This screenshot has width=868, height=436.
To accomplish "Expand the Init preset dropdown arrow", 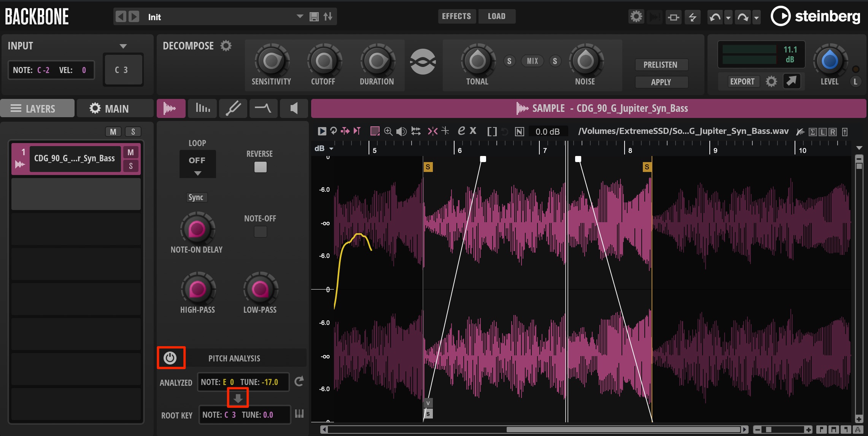I will (300, 16).
